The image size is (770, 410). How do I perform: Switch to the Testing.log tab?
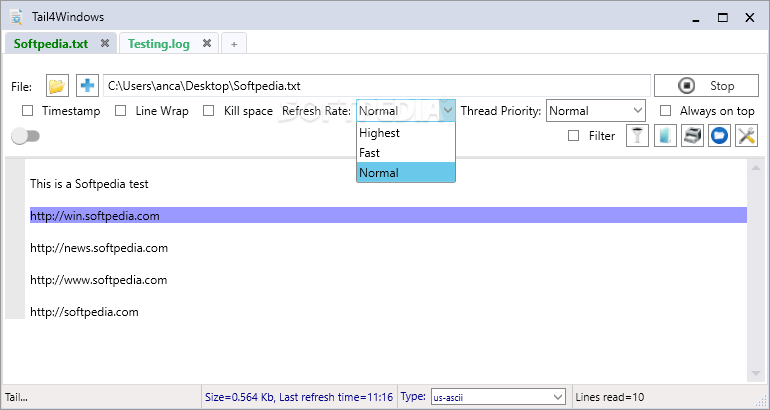coord(159,44)
